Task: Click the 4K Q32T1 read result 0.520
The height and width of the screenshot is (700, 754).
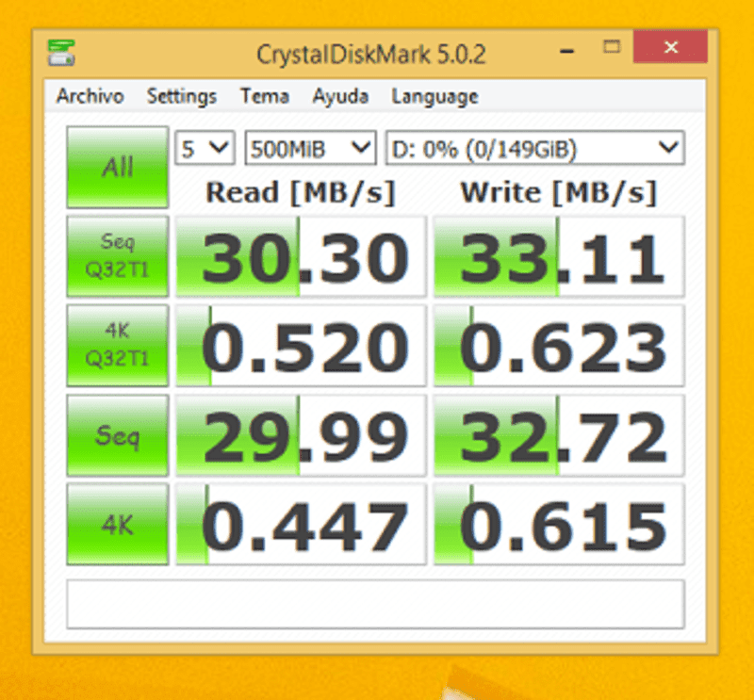Action: pyautogui.click(x=301, y=346)
